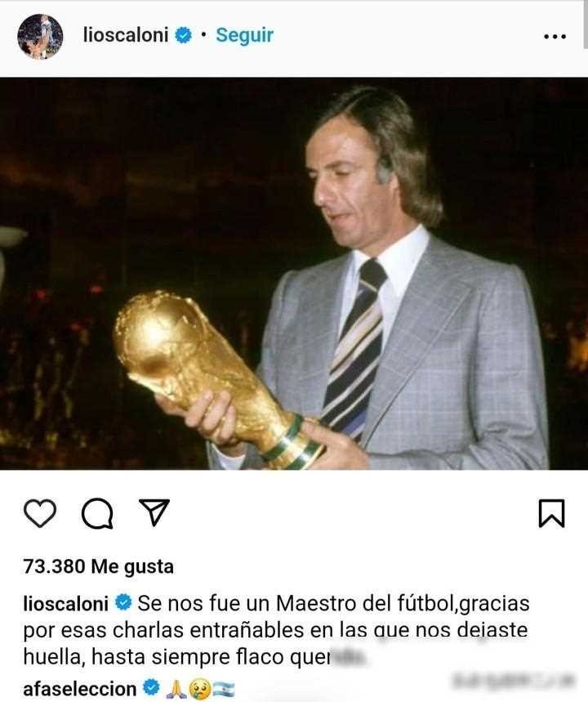Open afaseleccion commenter profile
This screenshot has height=702, width=588.
[x=80, y=689]
